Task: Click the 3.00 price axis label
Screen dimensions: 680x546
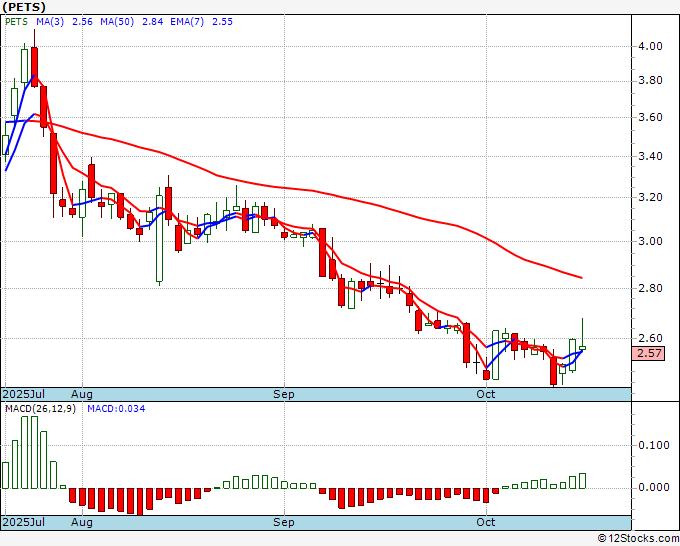Action: 650,241
